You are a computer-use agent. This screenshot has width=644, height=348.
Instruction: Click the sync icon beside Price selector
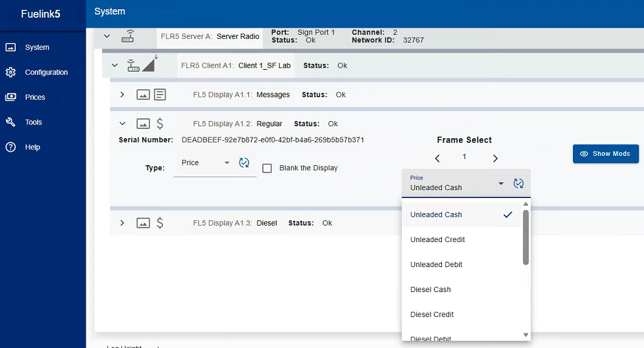tap(518, 184)
